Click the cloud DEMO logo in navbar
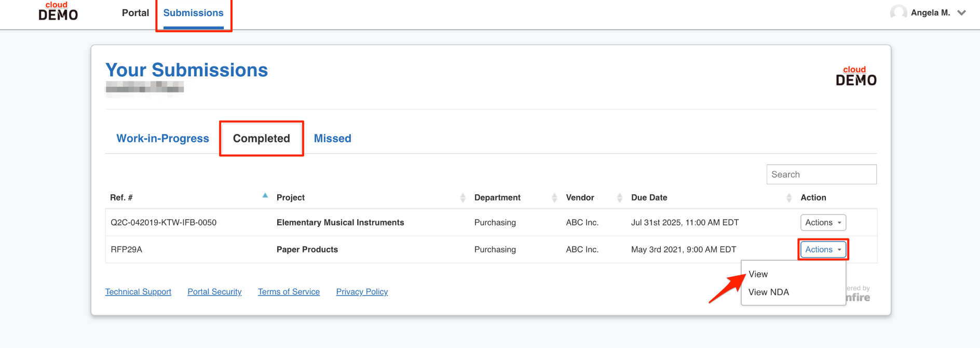Viewport: 980px width, 348px height. (58, 11)
